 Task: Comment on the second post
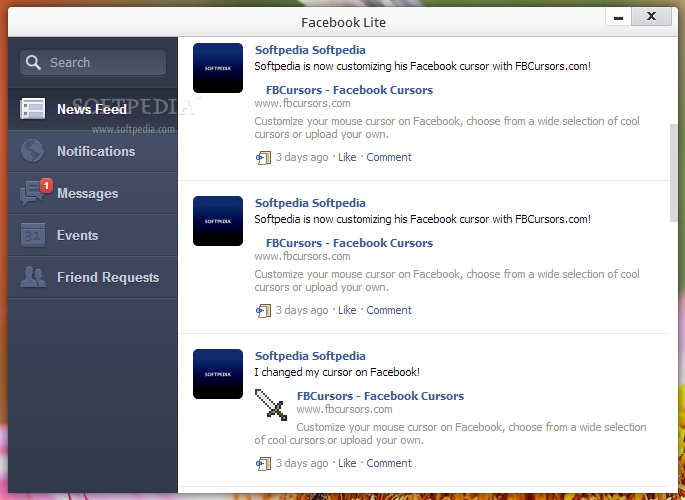click(389, 310)
